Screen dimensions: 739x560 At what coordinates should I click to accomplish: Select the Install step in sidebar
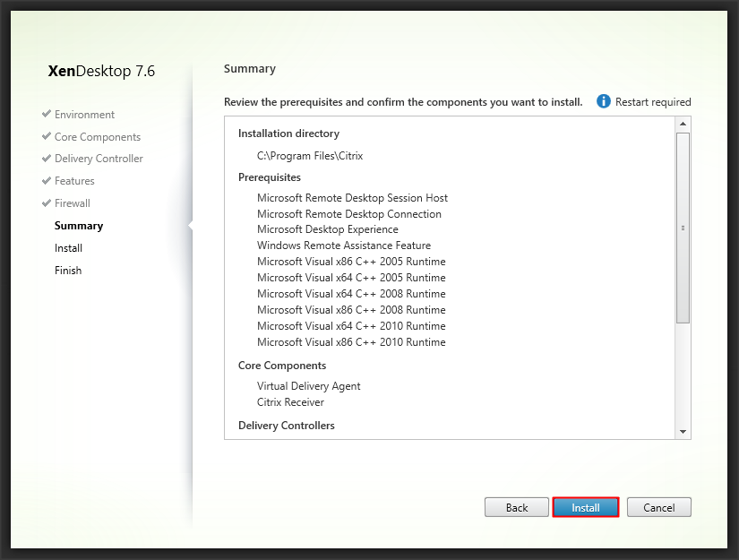68,248
